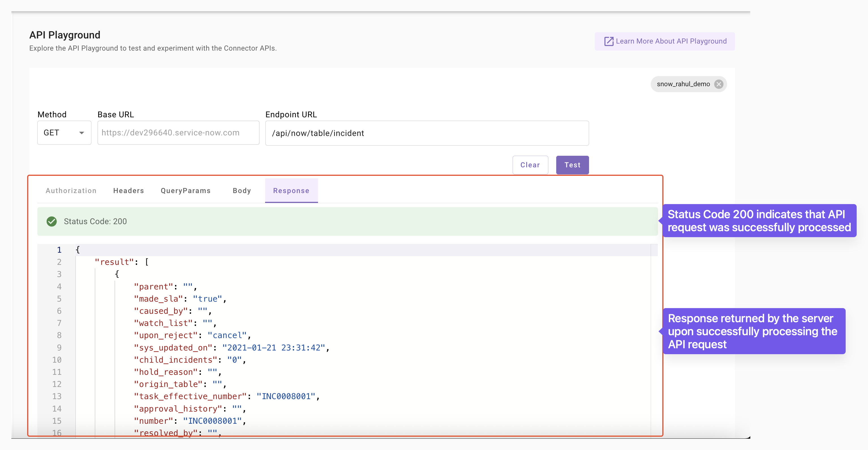Click the Clear button

530,165
